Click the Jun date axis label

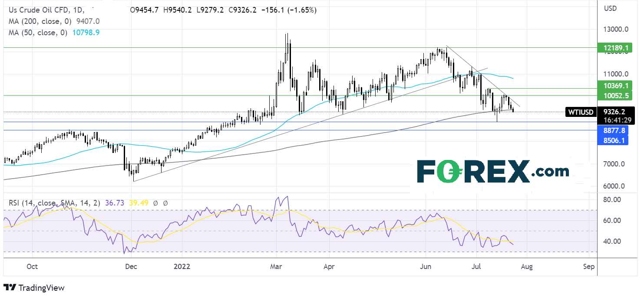pos(425,266)
